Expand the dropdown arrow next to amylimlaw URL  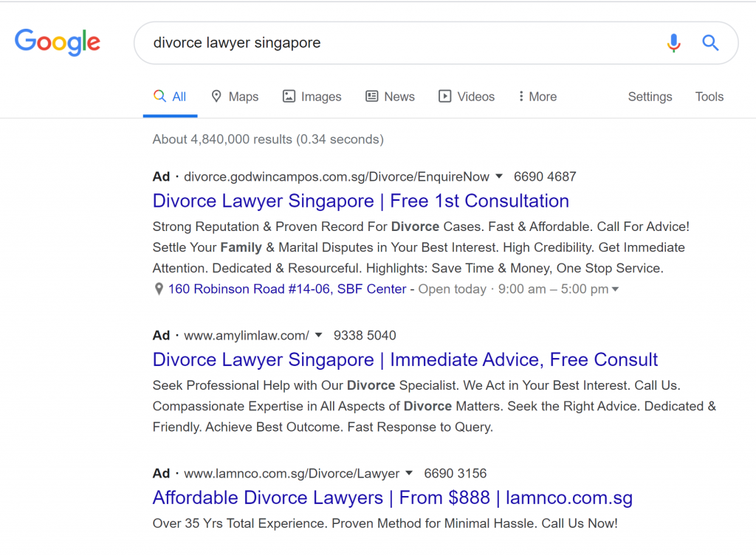click(x=318, y=335)
